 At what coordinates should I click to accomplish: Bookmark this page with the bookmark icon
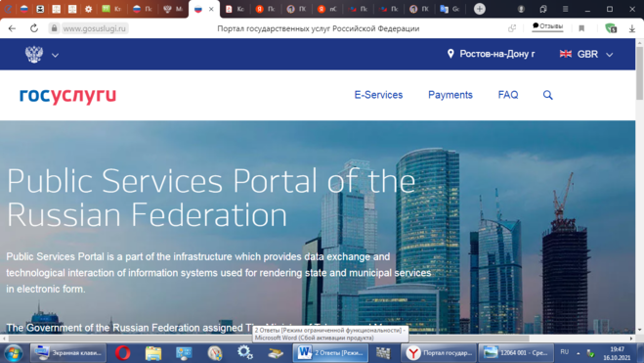click(581, 28)
